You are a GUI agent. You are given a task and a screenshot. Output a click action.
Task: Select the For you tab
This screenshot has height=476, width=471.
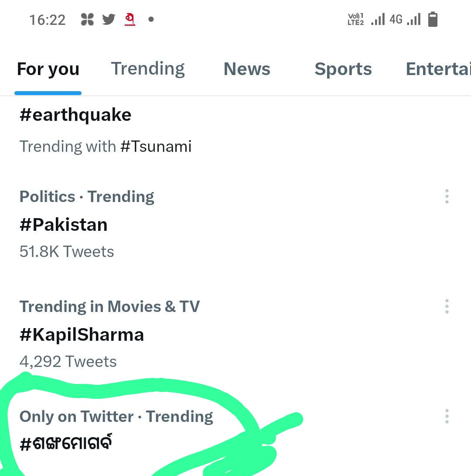pyautogui.click(x=48, y=69)
